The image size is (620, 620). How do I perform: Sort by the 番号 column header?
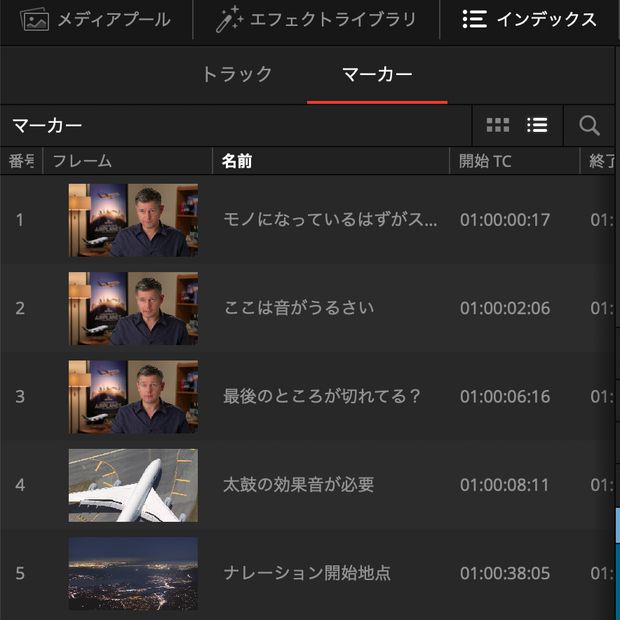tap(21, 161)
